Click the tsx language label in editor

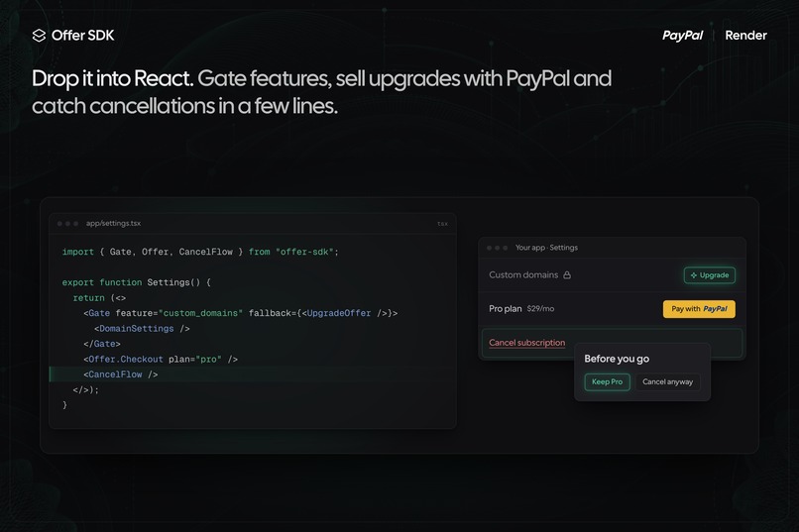coord(442,224)
